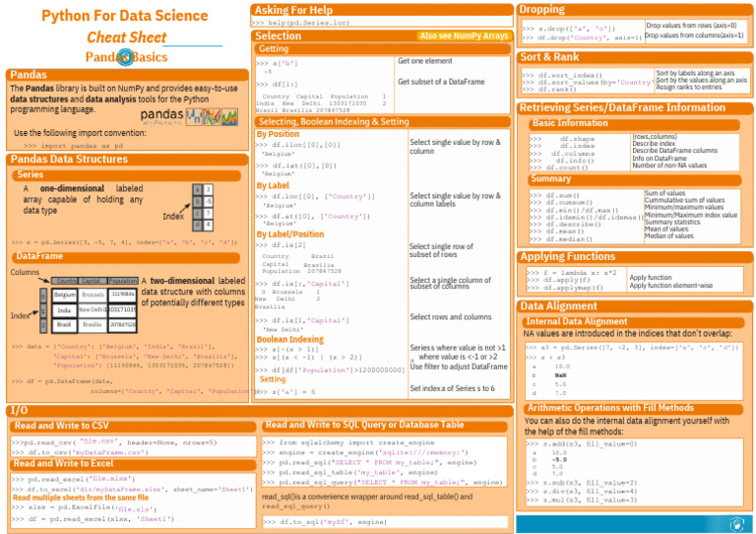This screenshot has height=534, width=756.
Task: Click the 'Read and Write to Excel' header
Action: point(63,464)
